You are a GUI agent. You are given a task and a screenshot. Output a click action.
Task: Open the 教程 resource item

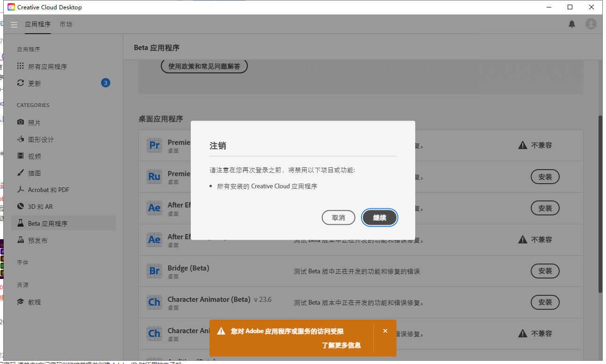64,302
